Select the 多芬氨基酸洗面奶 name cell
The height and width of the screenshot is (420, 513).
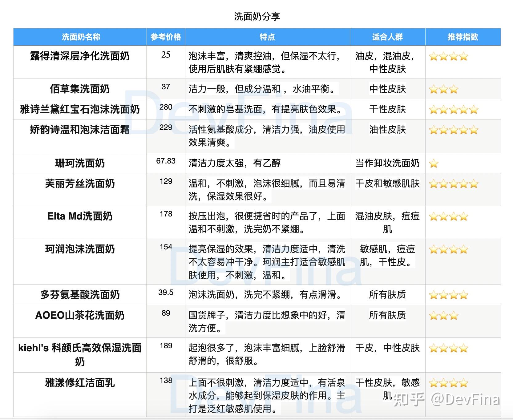(80, 295)
